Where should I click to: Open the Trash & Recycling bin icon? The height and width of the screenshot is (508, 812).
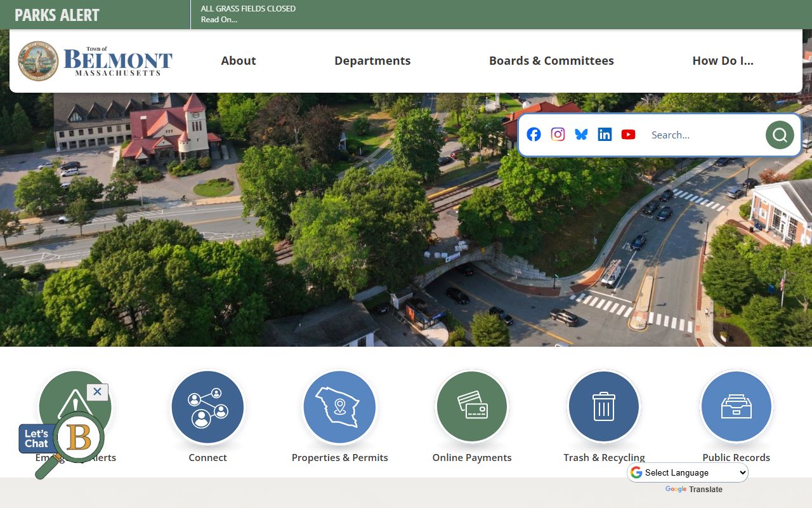(x=603, y=406)
